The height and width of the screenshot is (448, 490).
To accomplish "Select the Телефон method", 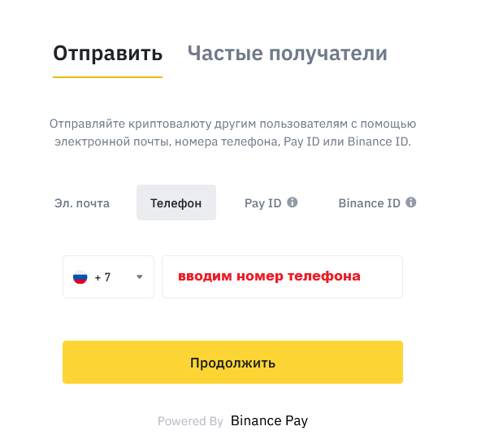I will 176,203.
